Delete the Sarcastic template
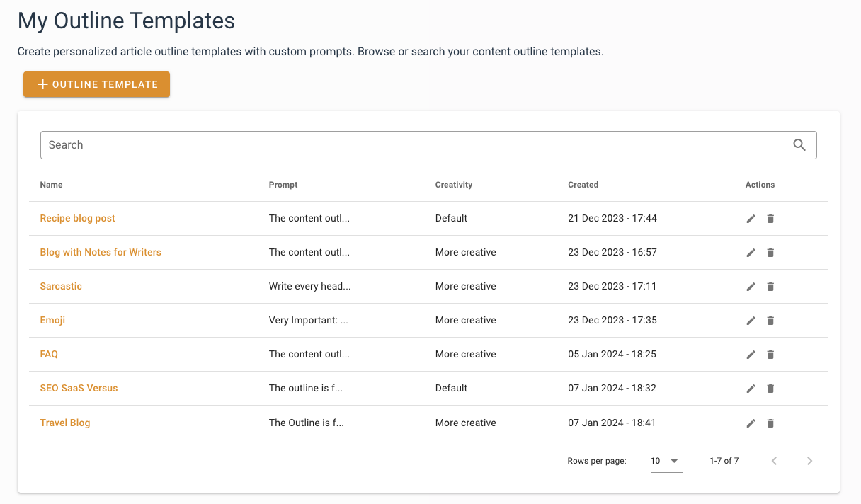This screenshot has width=861, height=504. (770, 286)
